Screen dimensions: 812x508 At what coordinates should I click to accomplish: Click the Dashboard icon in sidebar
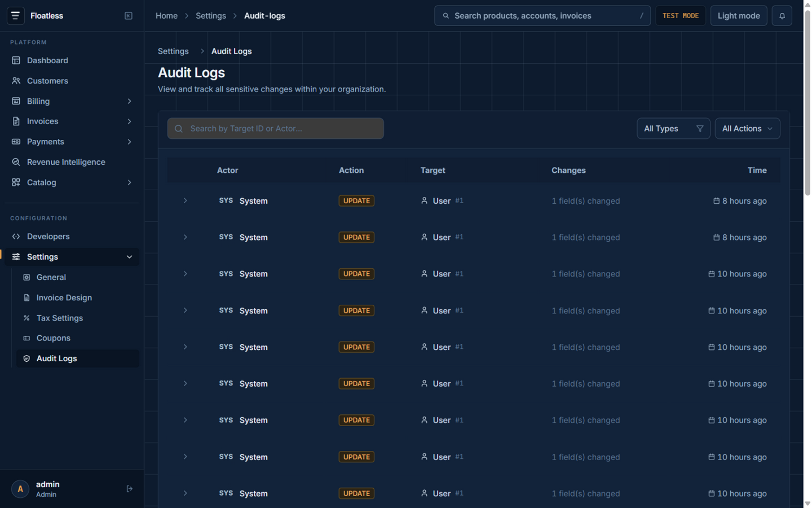click(16, 60)
